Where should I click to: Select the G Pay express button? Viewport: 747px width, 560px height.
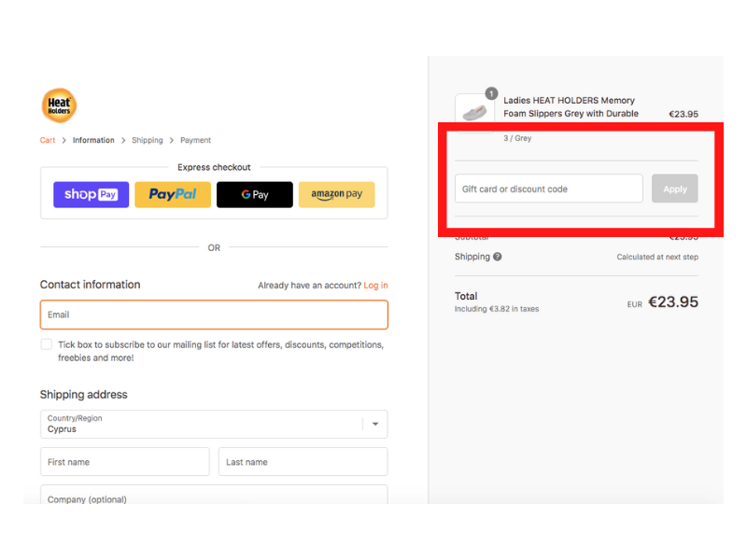point(255,195)
